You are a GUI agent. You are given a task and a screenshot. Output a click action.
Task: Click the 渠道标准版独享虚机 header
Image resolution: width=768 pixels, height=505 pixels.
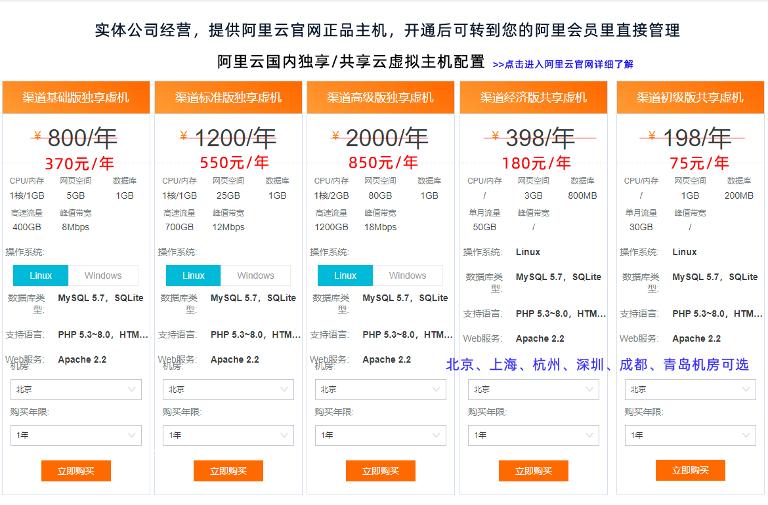click(x=228, y=97)
